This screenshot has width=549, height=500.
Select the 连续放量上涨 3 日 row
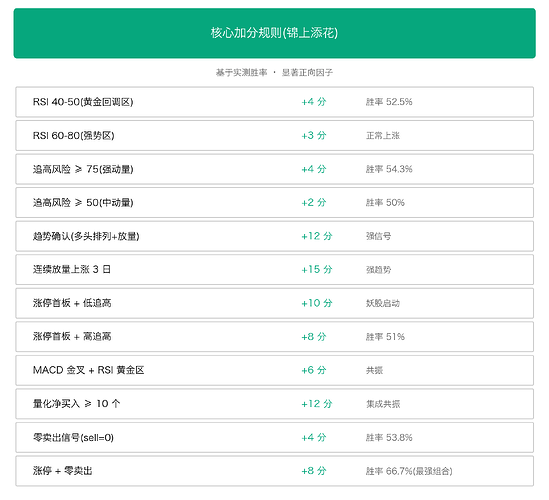pos(274,270)
